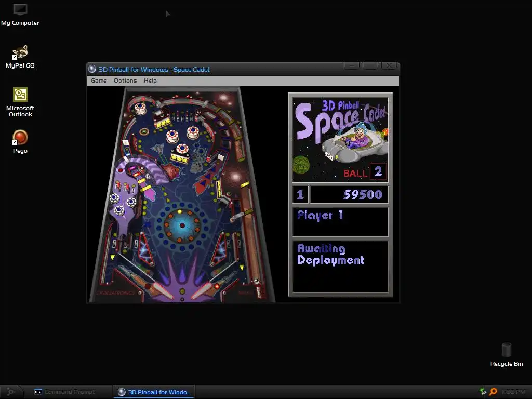Open My Computer desktop icon
Screen dimensions: 532x399
[x=20, y=15]
